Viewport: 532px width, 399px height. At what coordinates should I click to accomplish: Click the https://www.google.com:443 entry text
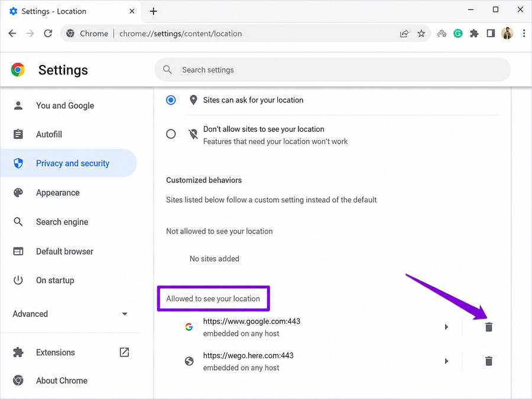(251, 322)
